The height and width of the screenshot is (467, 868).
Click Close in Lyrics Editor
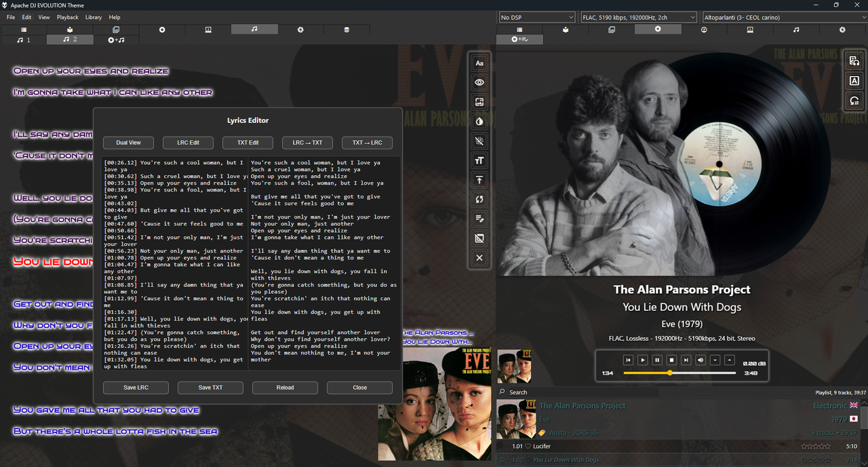tap(359, 388)
